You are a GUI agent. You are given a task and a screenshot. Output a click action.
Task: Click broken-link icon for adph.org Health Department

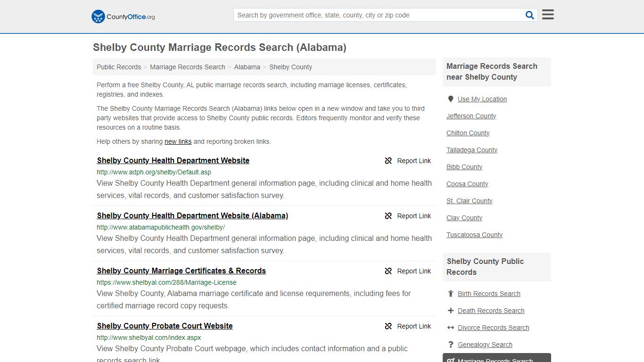[388, 161]
